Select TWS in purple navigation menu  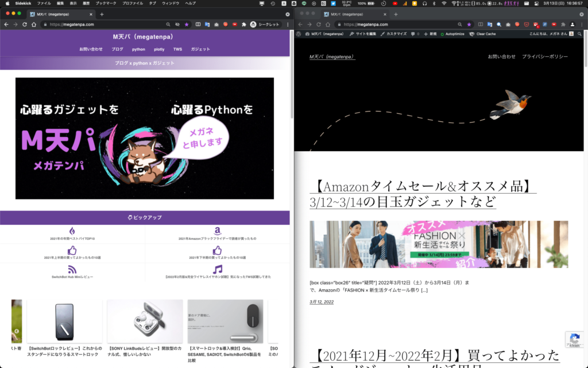[x=177, y=49]
